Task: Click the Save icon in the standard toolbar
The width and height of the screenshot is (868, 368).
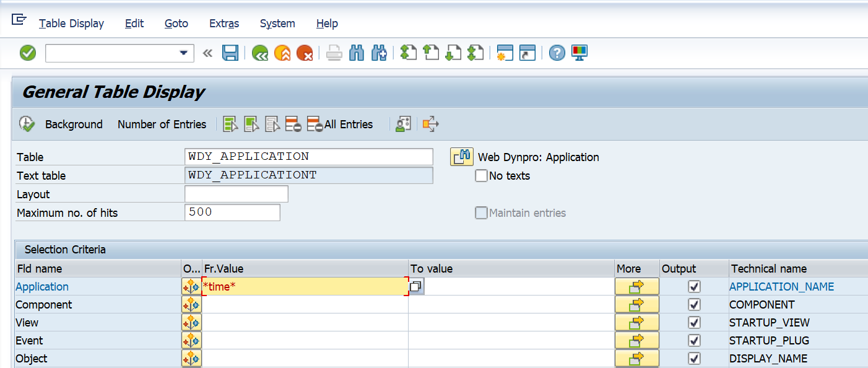Action: (230, 53)
